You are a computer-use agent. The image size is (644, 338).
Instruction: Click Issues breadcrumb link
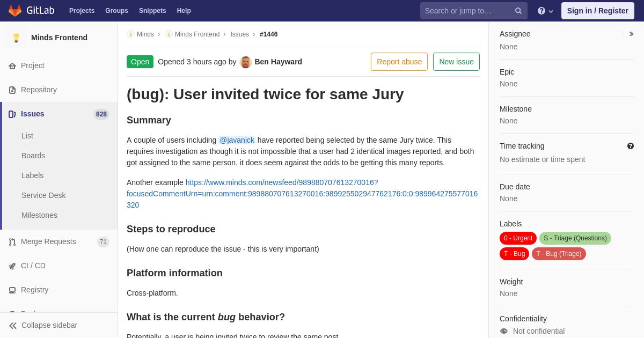tap(240, 34)
